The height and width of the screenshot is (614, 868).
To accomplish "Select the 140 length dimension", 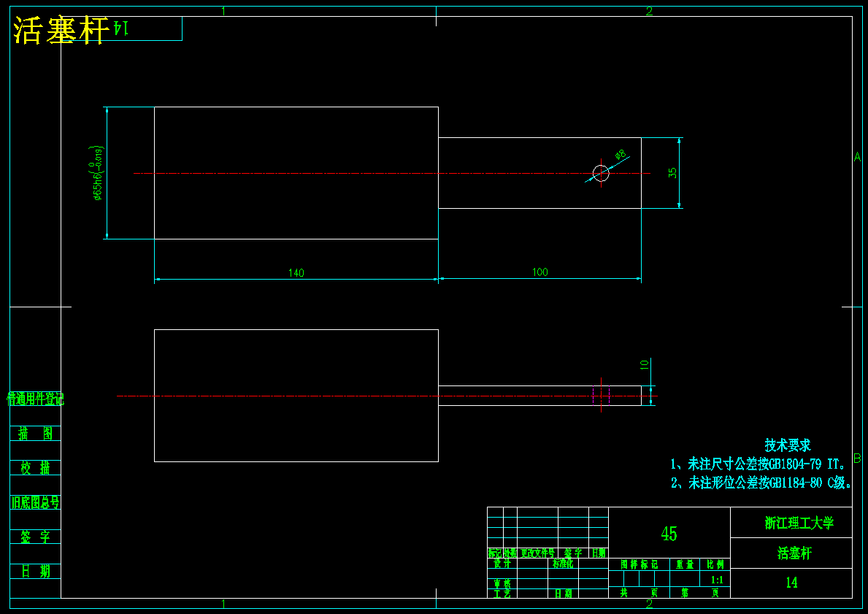I will click(296, 272).
